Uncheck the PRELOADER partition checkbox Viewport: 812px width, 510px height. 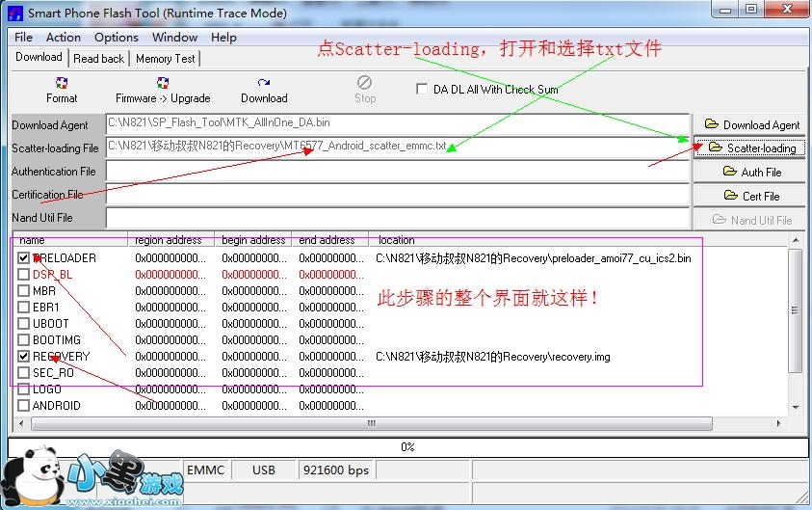[23, 257]
